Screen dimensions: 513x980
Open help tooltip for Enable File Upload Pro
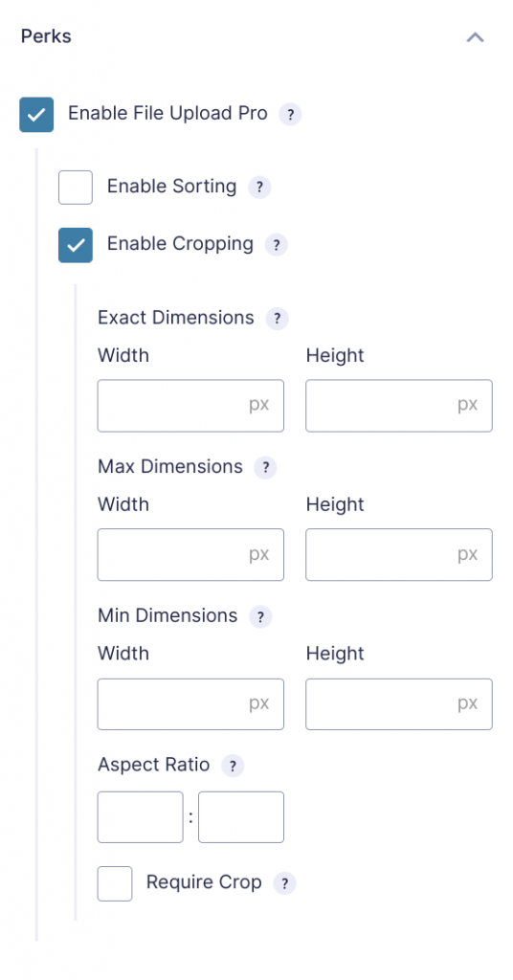[290, 115]
